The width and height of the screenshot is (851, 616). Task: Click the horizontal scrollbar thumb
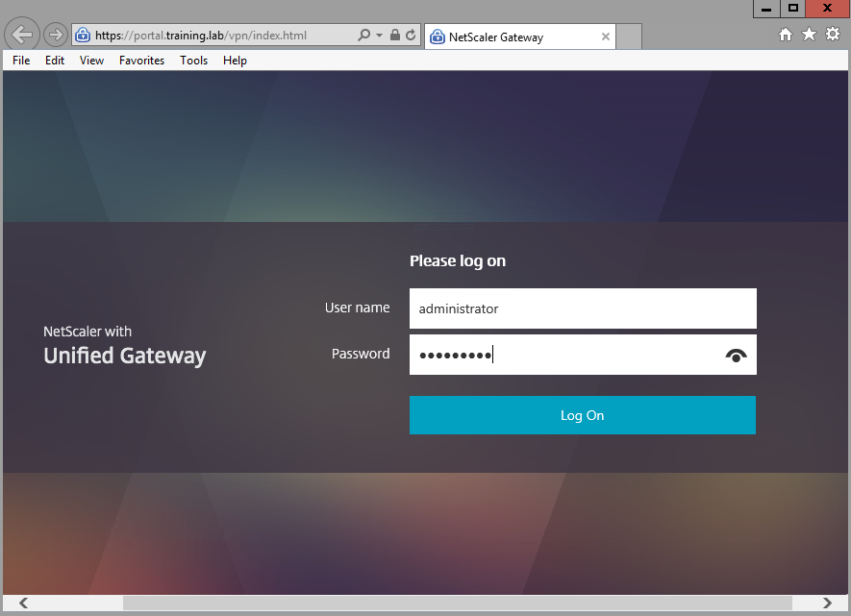tap(458, 603)
